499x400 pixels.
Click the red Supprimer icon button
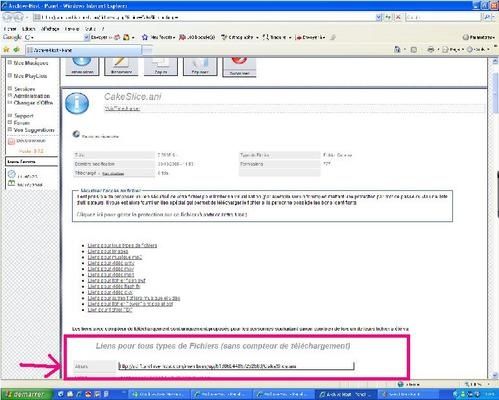[x=239, y=67]
